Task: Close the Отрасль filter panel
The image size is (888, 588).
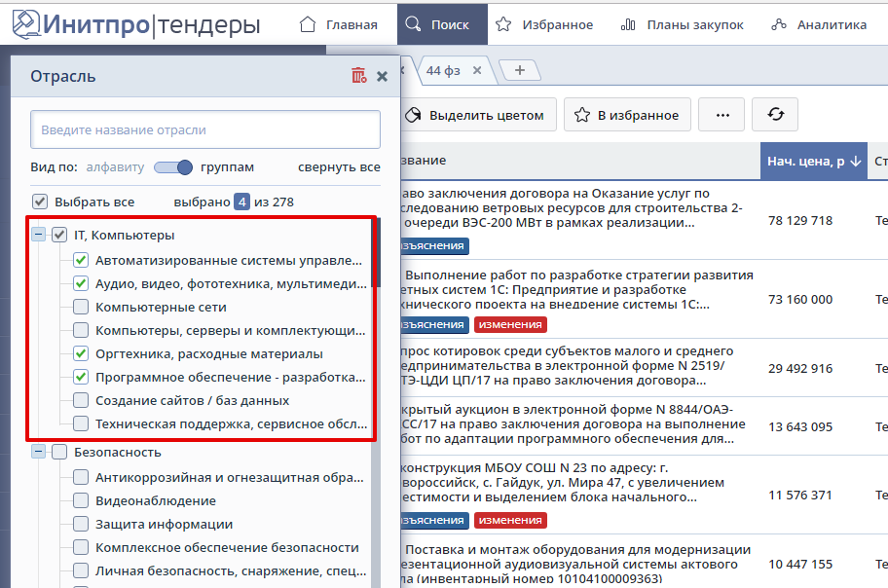Action: point(382,76)
